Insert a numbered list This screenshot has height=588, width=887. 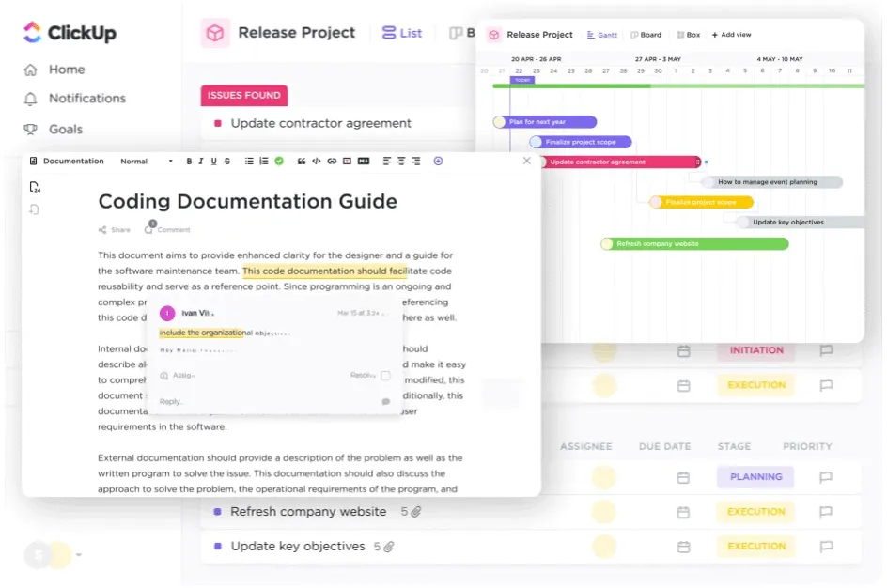264,162
